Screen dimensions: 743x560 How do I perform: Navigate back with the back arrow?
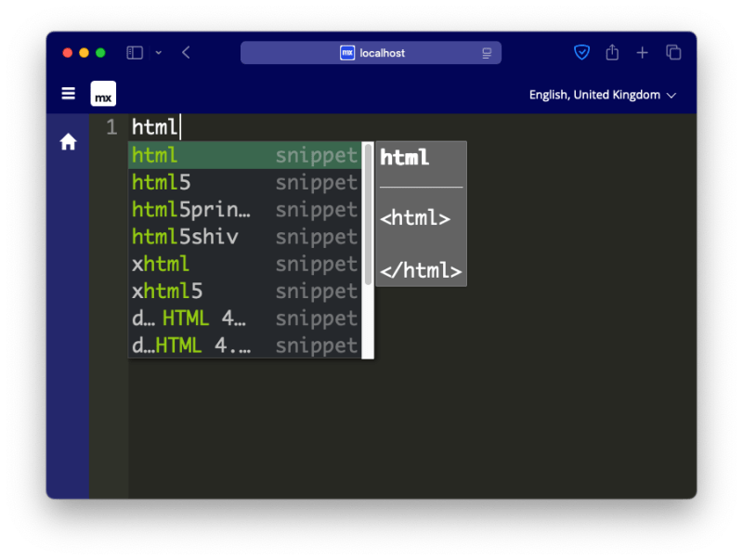[185, 53]
